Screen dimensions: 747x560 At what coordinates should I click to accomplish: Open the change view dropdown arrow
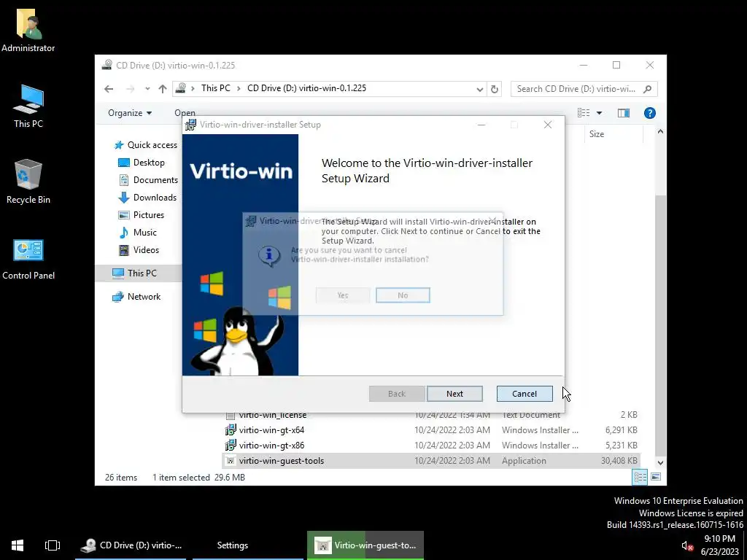[x=600, y=113]
